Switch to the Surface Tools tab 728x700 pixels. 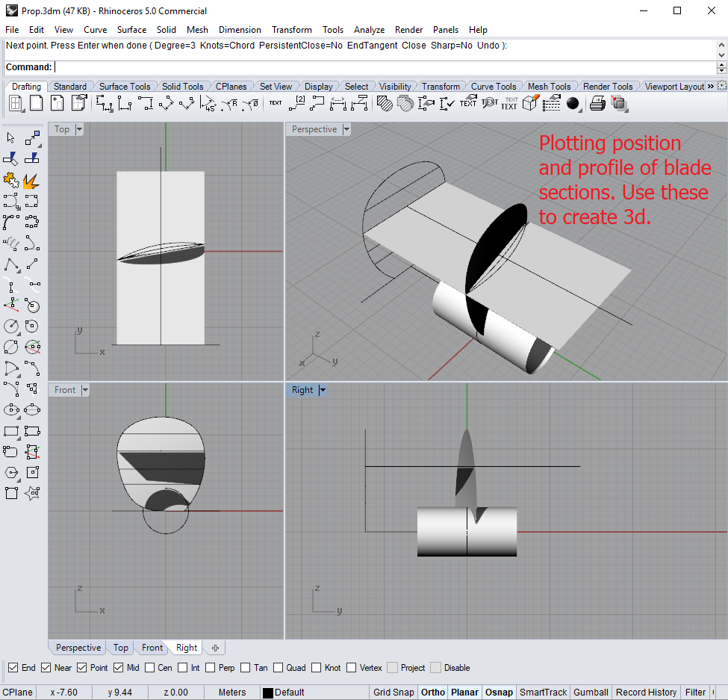124,87
